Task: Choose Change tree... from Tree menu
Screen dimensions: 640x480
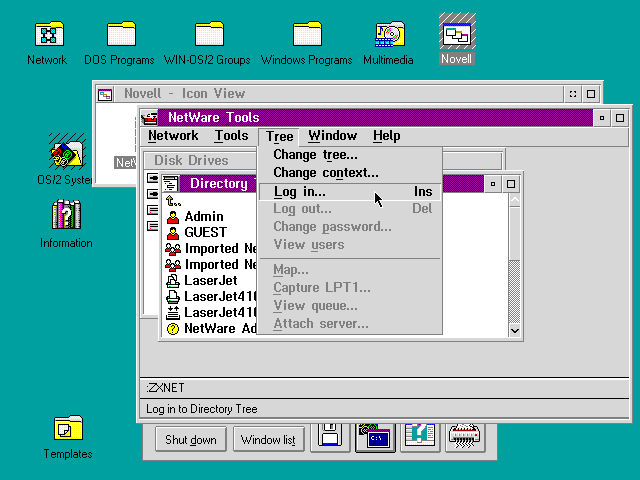Action: (x=350, y=155)
